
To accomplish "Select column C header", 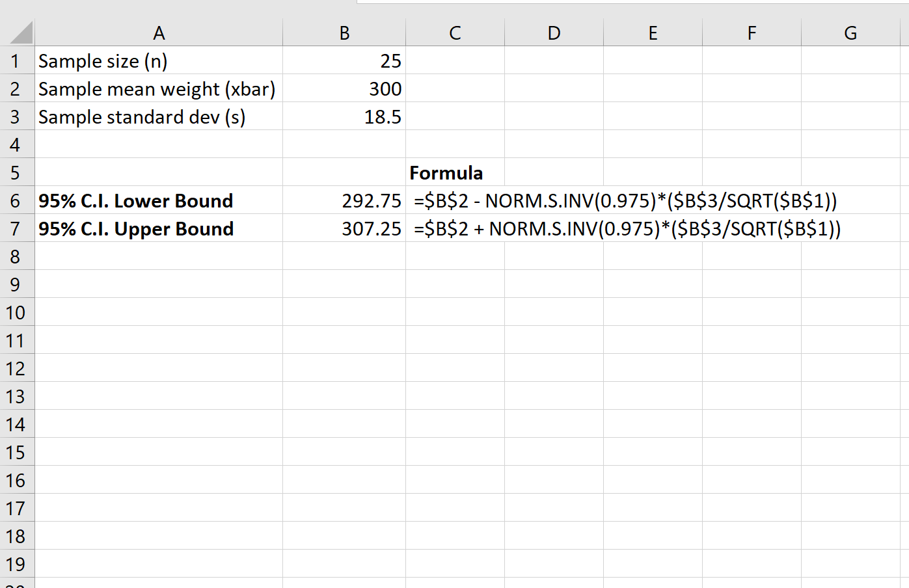I will 455,33.
